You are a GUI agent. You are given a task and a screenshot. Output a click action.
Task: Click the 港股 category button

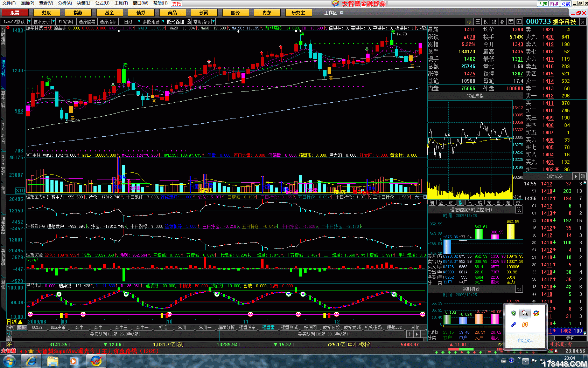point(46,13)
